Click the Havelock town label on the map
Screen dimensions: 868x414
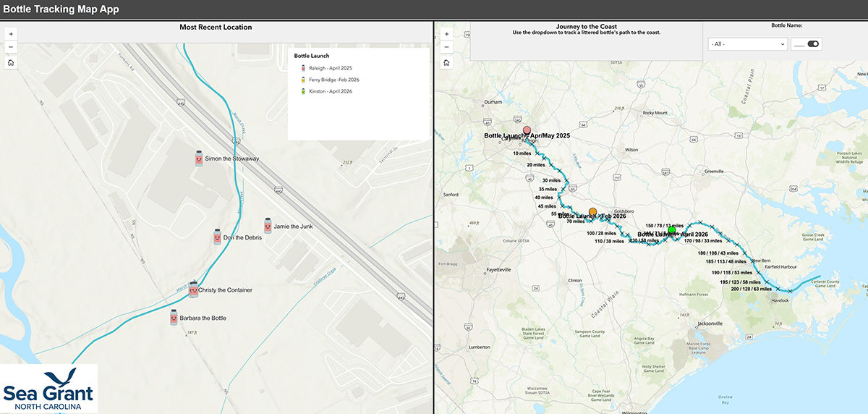pos(779,300)
